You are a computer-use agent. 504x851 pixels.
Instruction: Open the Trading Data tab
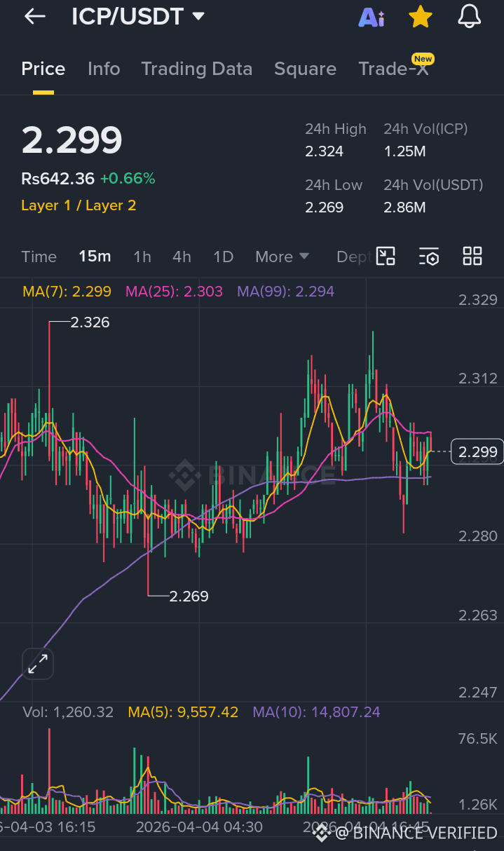197,69
